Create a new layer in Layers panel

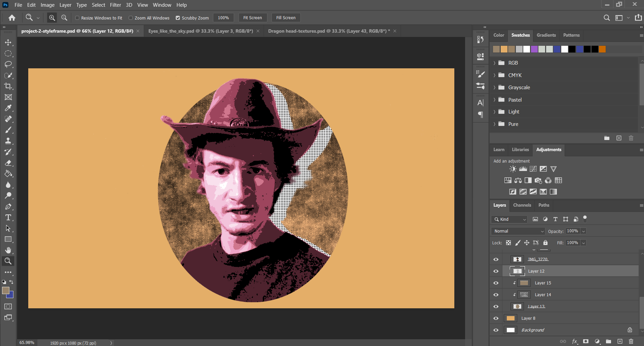(620, 341)
